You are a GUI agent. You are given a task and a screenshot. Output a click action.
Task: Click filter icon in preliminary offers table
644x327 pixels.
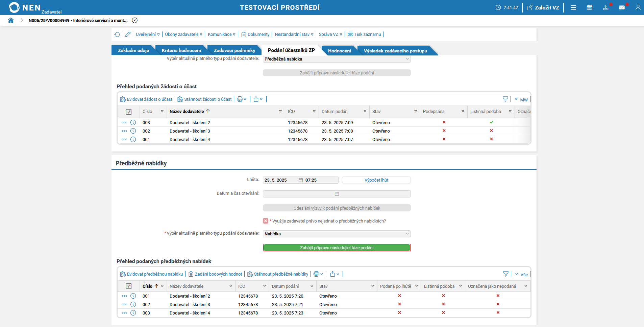pos(505,274)
